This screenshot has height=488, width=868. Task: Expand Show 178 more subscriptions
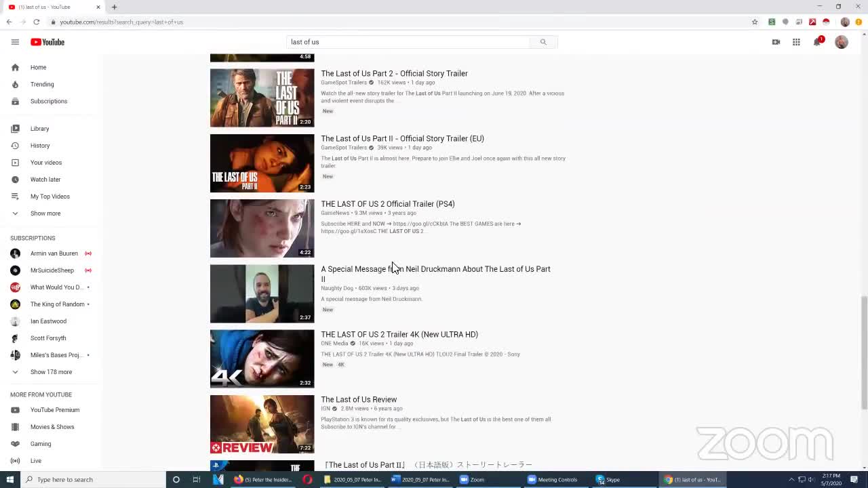coord(52,371)
